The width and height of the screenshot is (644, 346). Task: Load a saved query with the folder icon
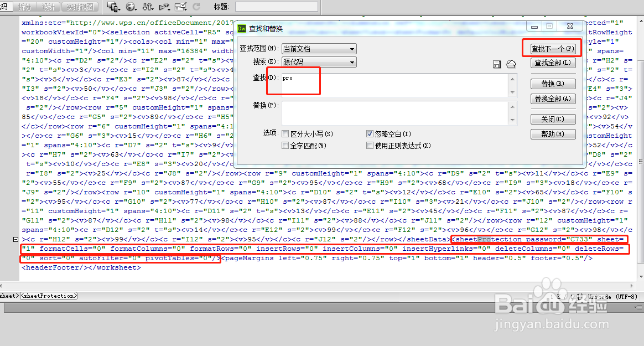[x=511, y=64]
